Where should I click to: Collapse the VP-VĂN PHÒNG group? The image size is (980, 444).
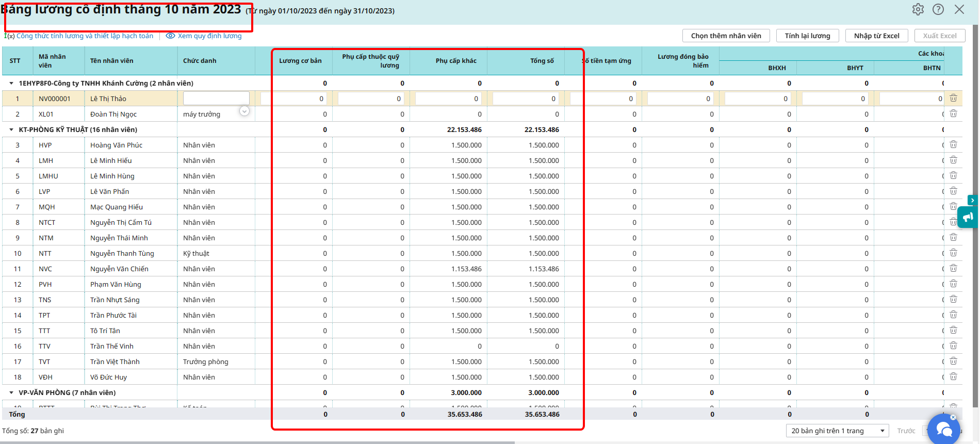pos(11,392)
